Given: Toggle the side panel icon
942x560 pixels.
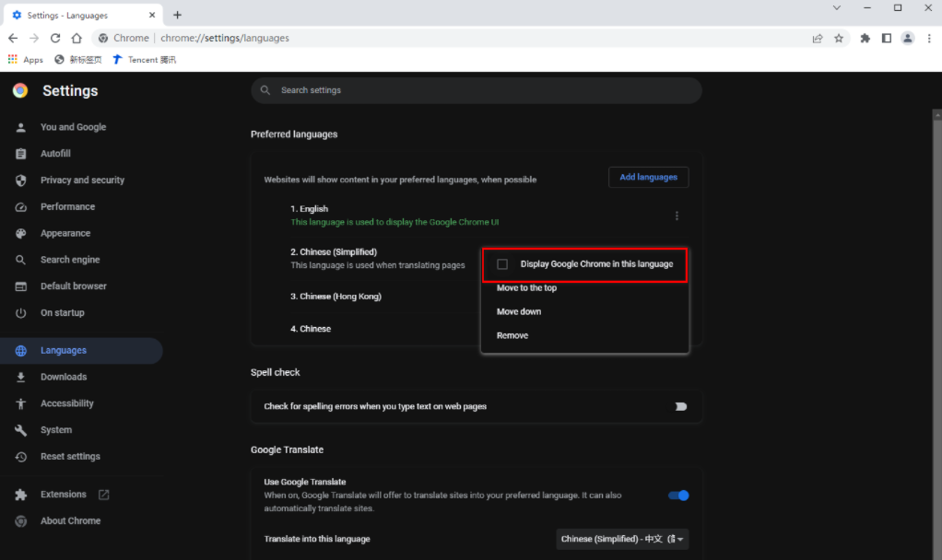Looking at the screenshot, I should (x=886, y=38).
